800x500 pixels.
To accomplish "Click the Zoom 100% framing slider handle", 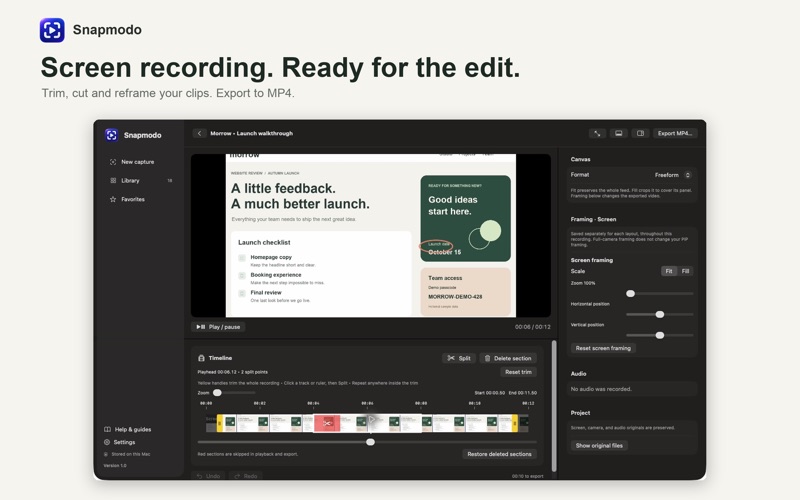I will pos(631,293).
